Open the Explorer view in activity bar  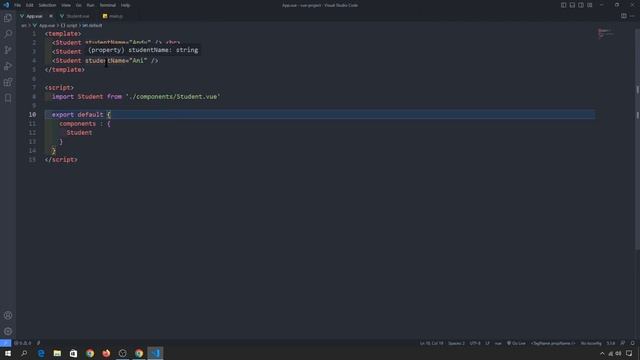click(x=8, y=18)
